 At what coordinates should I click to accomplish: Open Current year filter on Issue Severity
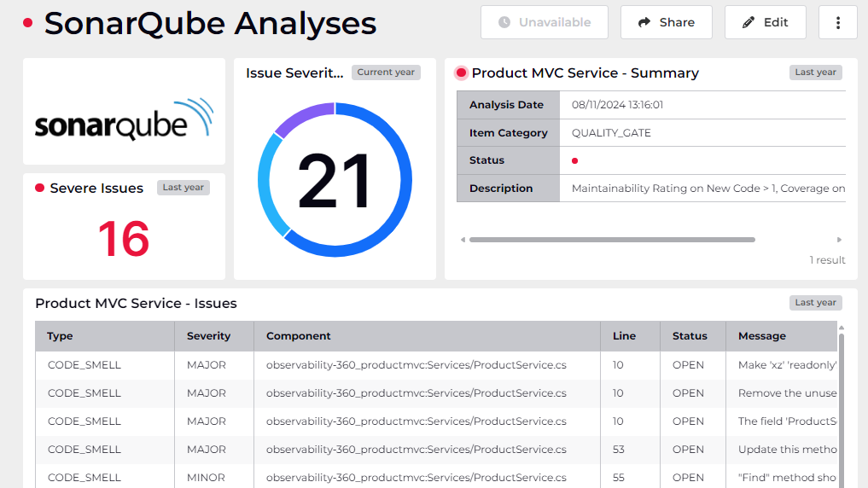point(386,73)
